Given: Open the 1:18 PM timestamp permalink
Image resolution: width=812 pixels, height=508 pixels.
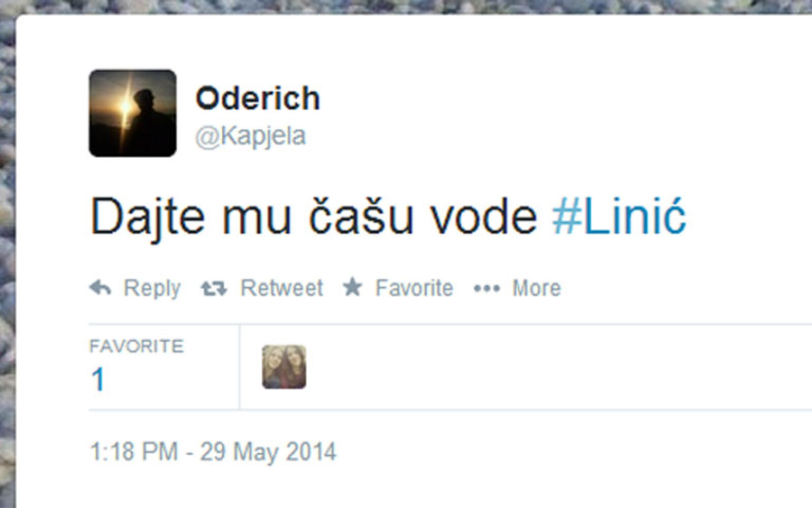Looking at the screenshot, I should coord(134,452).
